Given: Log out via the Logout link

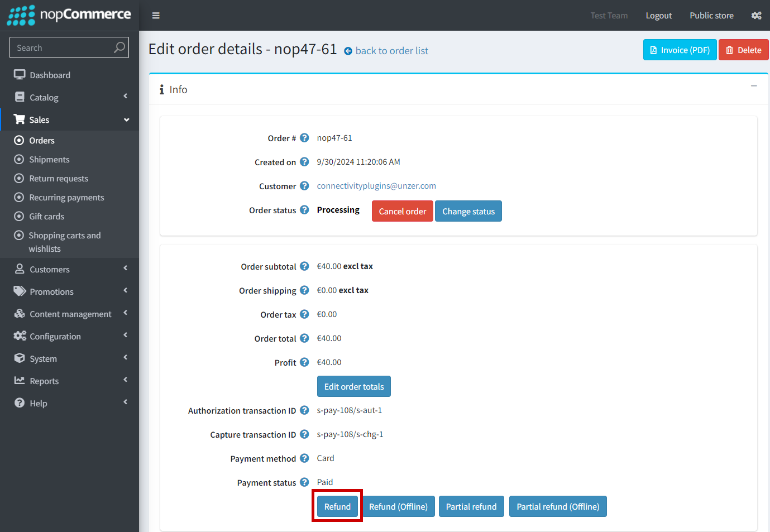Looking at the screenshot, I should coord(658,16).
